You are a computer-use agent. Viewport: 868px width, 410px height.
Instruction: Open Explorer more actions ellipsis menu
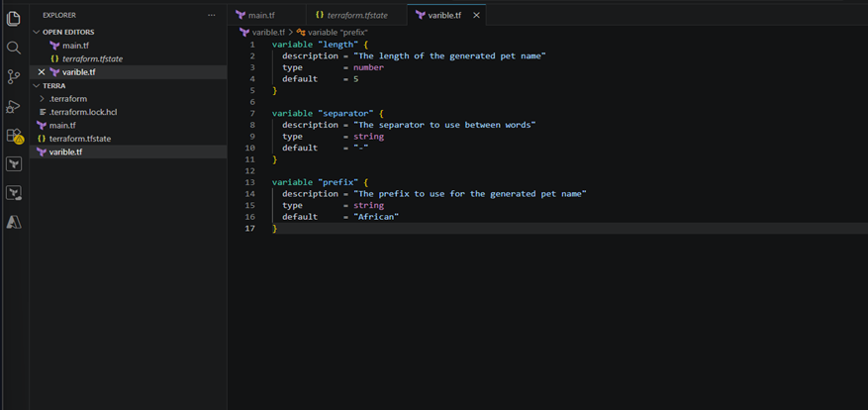[212, 15]
